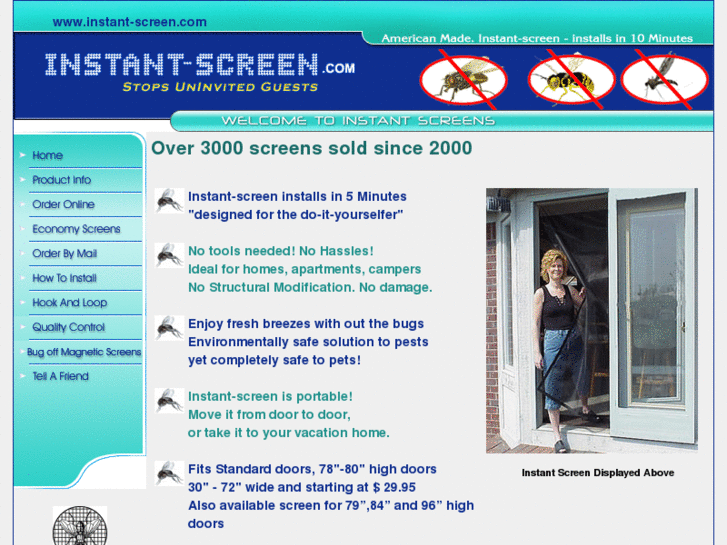Screen dimensions: 727x545
Task: Click 'designed for the do-it-yourselfer' text
Action: click(295, 215)
